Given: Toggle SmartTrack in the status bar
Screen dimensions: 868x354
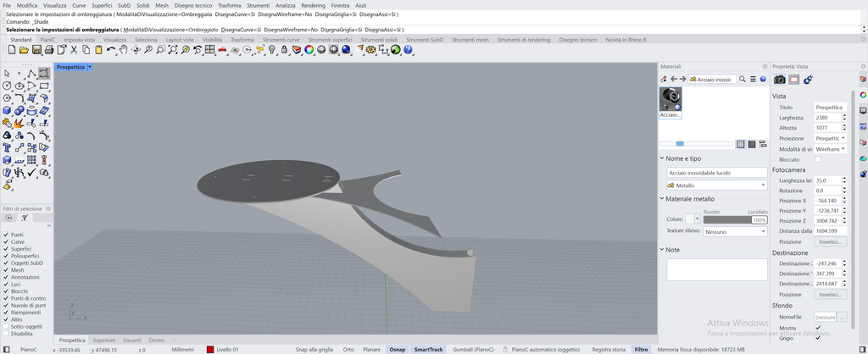Looking at the screenshot, I should (428, 350).
